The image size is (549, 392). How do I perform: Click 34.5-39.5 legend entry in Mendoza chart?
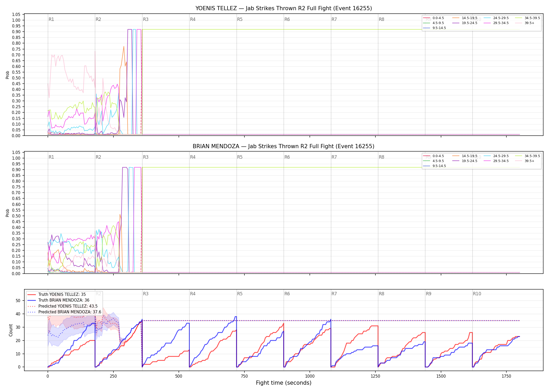click(x=528, y=156)
